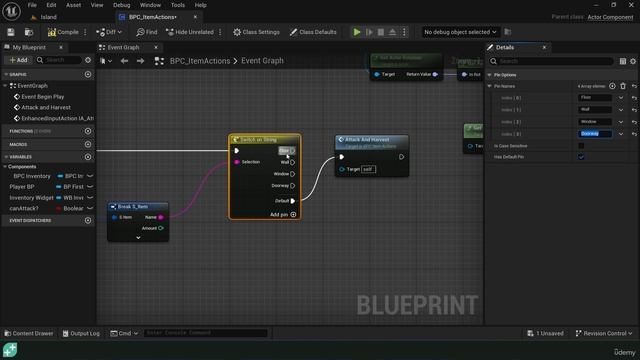Focus the Details search field
The image size is (640, 360).
(551, 61)
